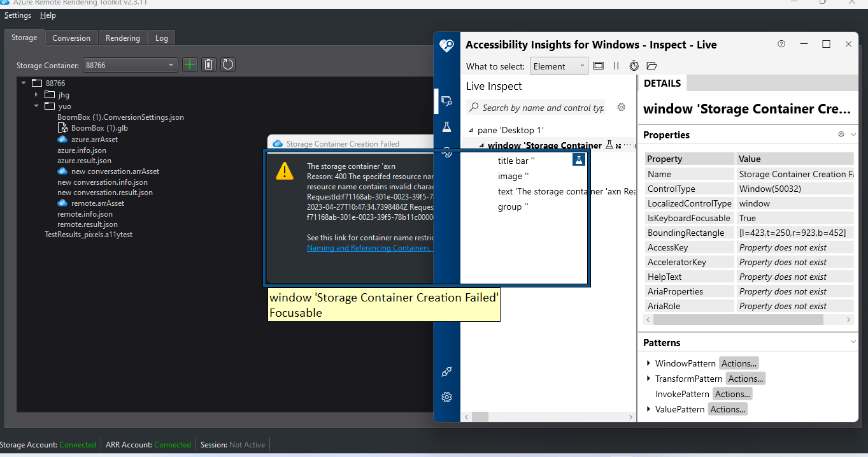Screen dimensions: 868x457
Task: Click the search field in Live Inspect
Action: click(x=536, y=108)
